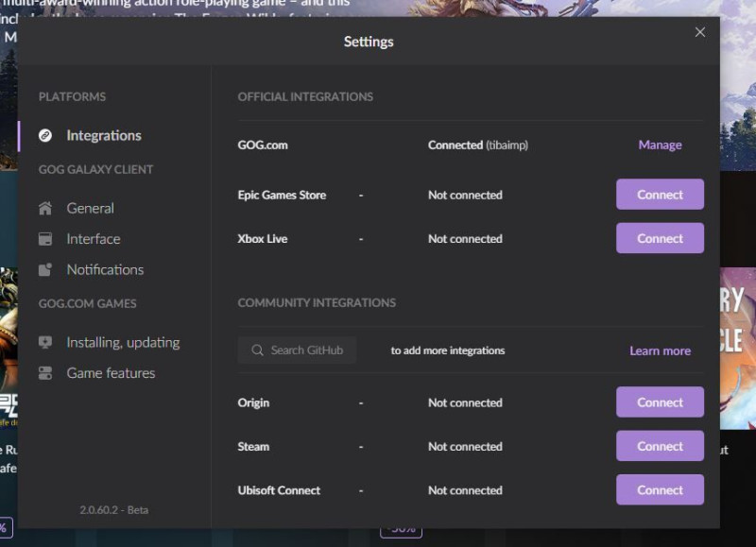Click the Xbox Live label
This screenshot has height=547, width=756.
263,239
